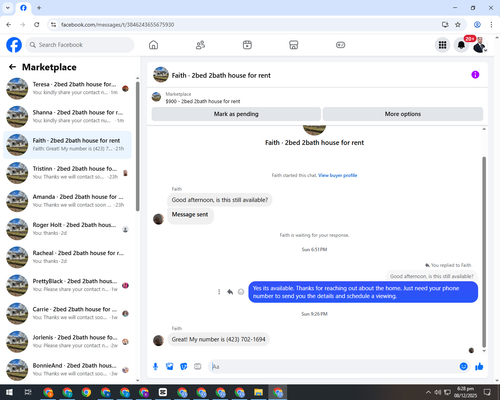This screenshot has width=500, height=400.
Task: Reply to the blue sent message
Action: tap(230, 292)
